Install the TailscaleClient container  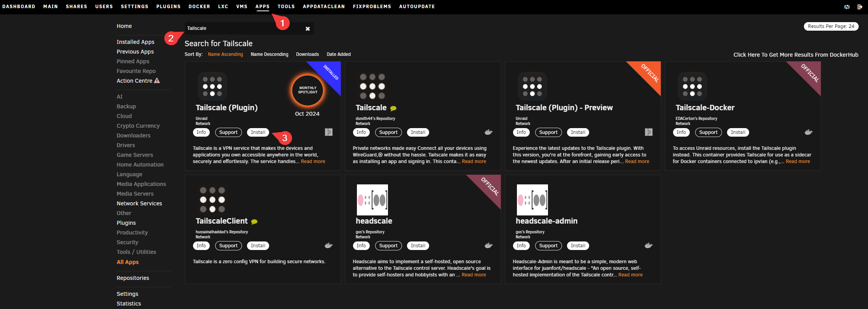click(258, 246)
